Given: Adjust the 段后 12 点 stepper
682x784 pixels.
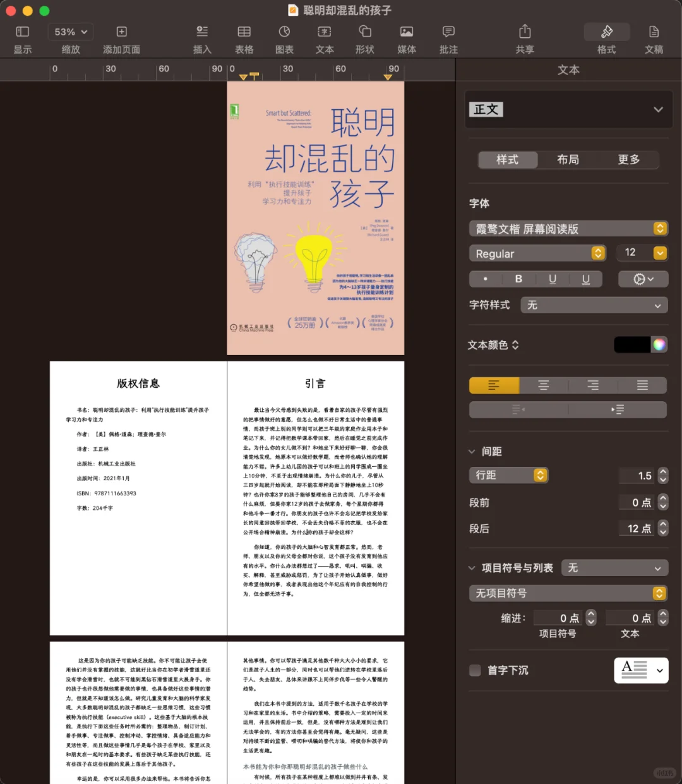Looking at the screenshot, I should (x=662, y=528).
